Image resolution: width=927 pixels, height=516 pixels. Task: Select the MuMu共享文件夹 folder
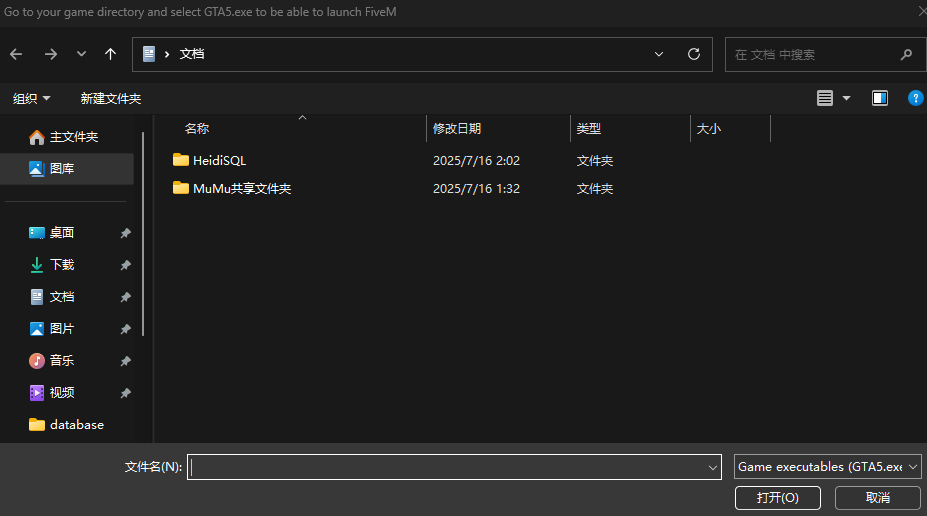[241, 188]
